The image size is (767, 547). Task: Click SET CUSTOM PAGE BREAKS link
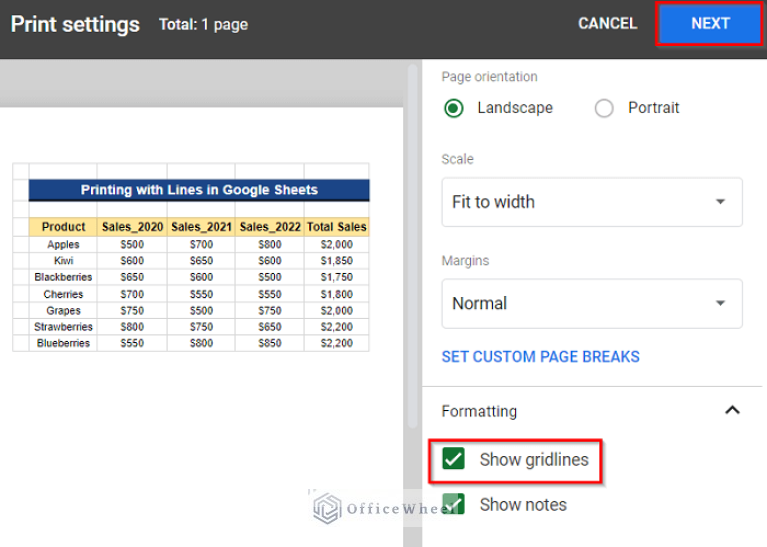point(540,357)
